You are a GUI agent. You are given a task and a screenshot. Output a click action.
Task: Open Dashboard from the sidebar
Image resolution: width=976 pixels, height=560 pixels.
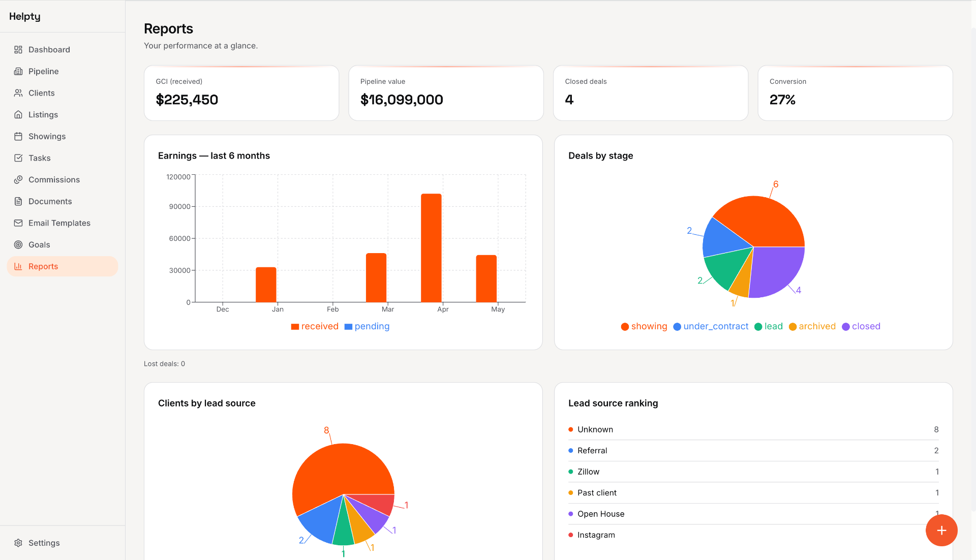(63, 50)
